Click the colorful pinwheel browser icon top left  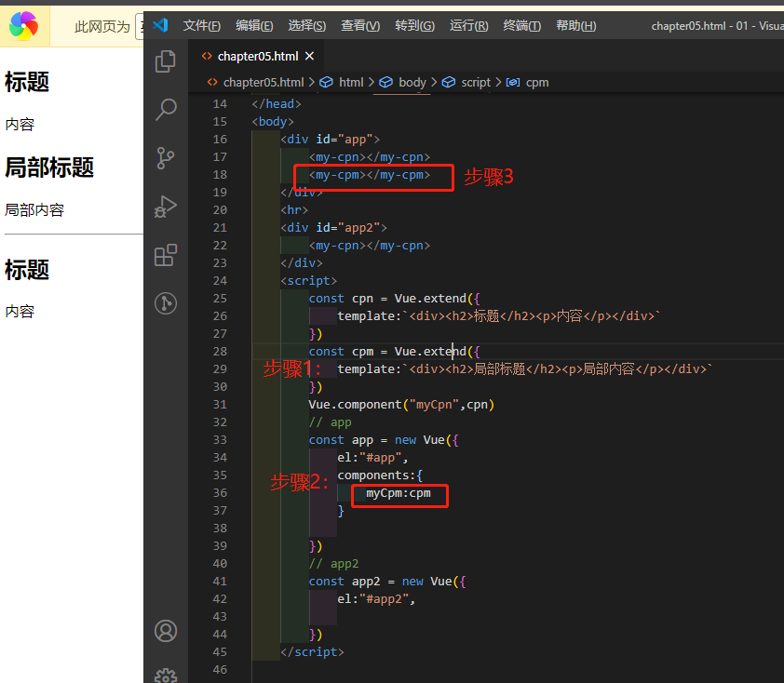[23, 25]
